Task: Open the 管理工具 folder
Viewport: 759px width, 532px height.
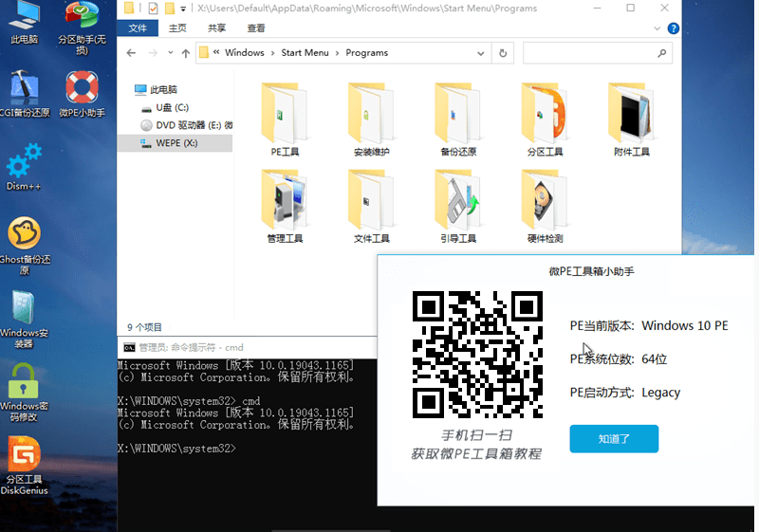Action: point(285,206)
